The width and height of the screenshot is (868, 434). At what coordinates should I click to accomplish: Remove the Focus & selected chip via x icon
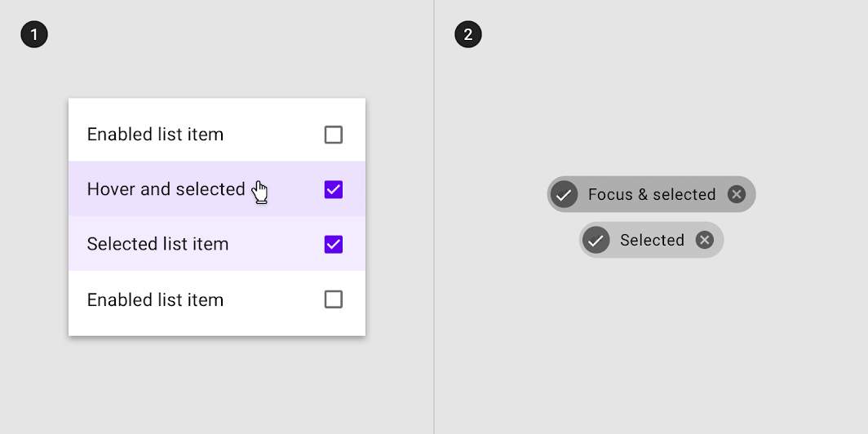[x=736, y=194]
